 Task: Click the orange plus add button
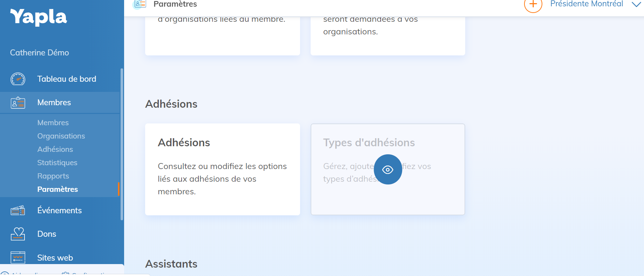pos(533,5)
